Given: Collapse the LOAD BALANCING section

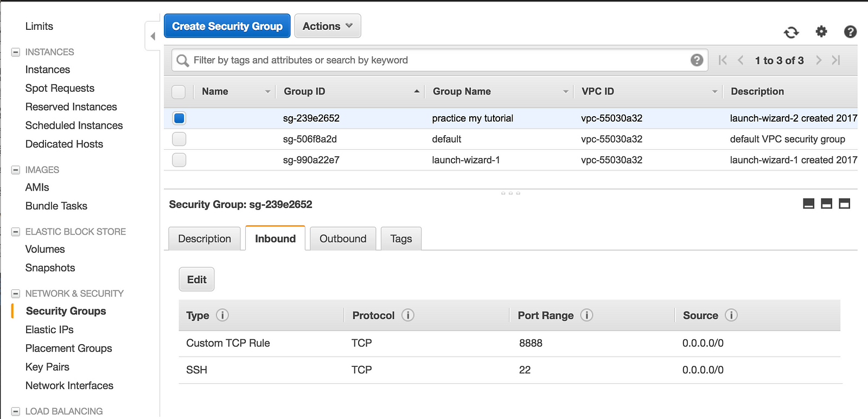Looking at the screenshot, I should (16, 411).
